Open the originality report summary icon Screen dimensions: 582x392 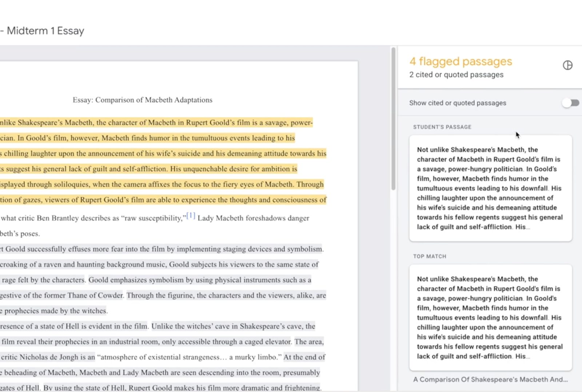pos(567,65)
